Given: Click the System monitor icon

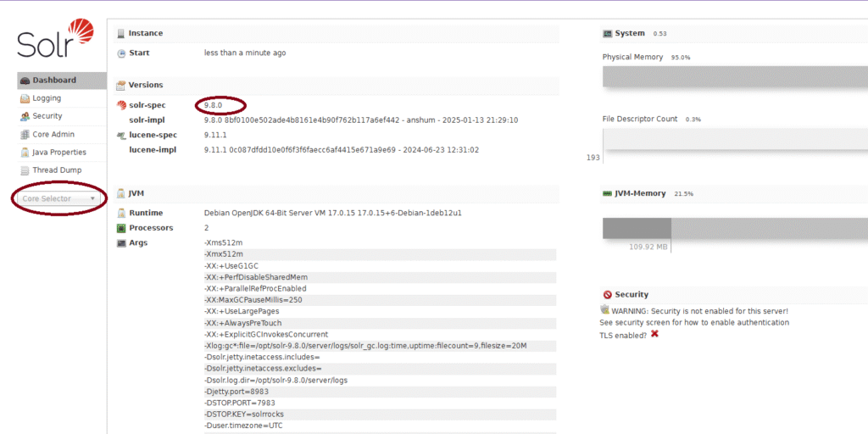Looking at the screenshot, I should point(607,33).
